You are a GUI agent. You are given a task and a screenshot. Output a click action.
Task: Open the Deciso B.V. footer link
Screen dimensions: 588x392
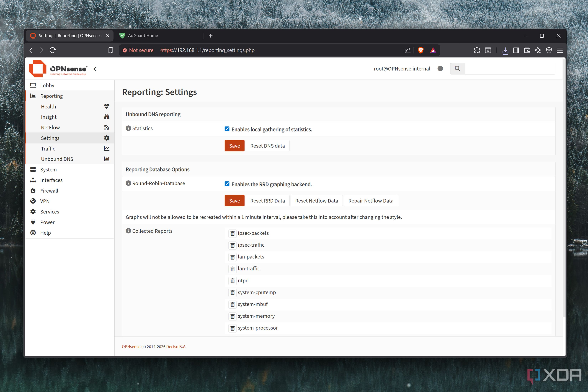[176, 347]
